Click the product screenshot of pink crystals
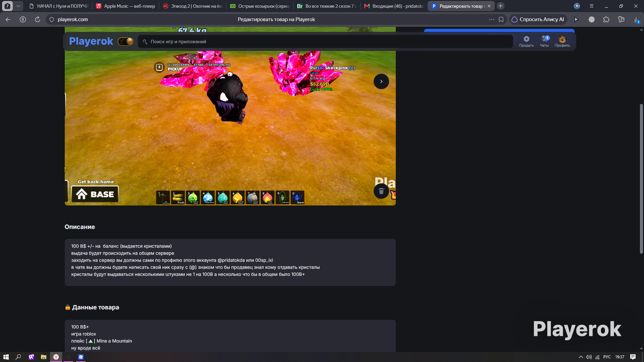Viewport: 644px width, 362px height. click(230, 128)
